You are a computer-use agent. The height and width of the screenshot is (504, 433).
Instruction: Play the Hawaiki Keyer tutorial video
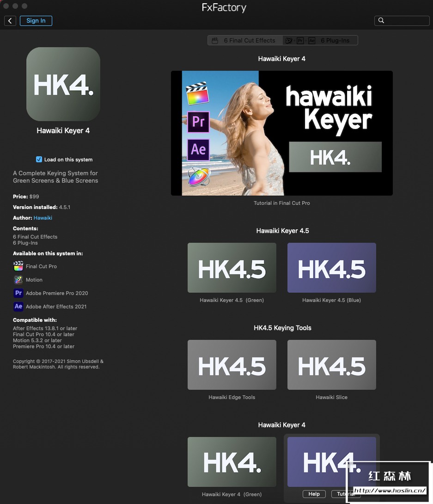pos(282,133)
